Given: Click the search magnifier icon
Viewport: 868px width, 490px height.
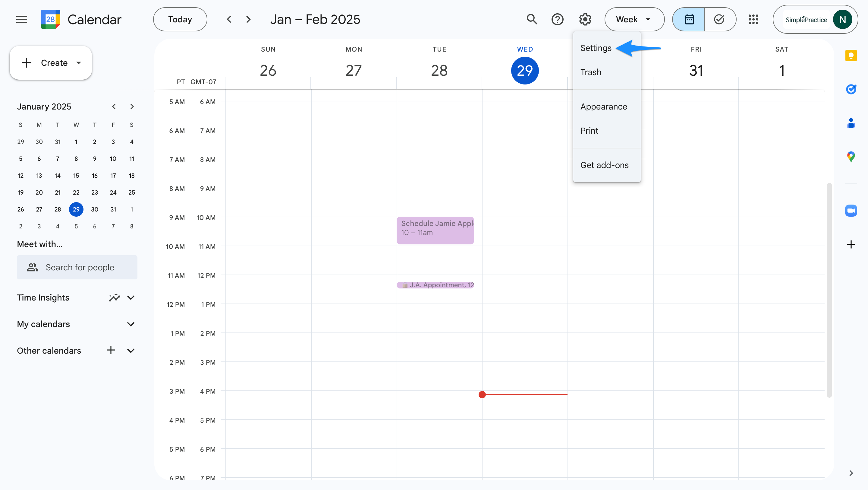Looking at the screenshot, I should tap(532, 19).
